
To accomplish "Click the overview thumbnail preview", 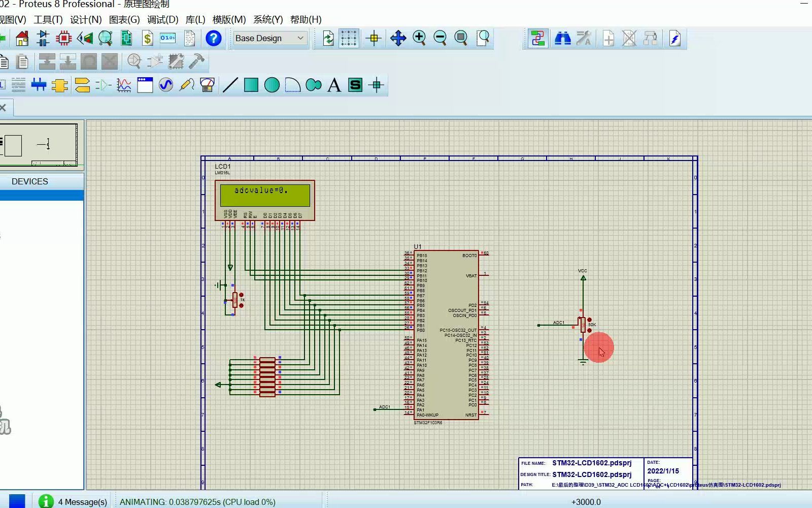I will tap(40, 145).
